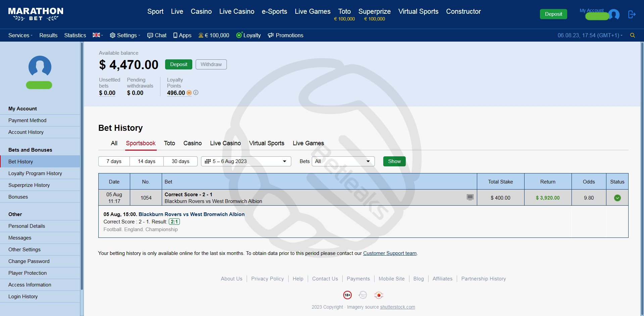Click the header Deposit button
Image resolution: width=644 pixels, height=316 pixels.
(x=553, y=14)
